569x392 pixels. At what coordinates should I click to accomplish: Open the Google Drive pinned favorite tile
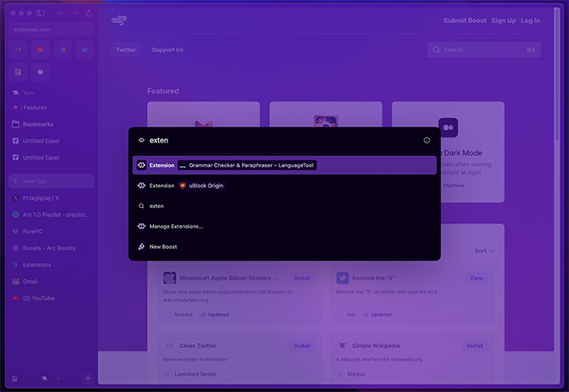[x=63, y=50]
